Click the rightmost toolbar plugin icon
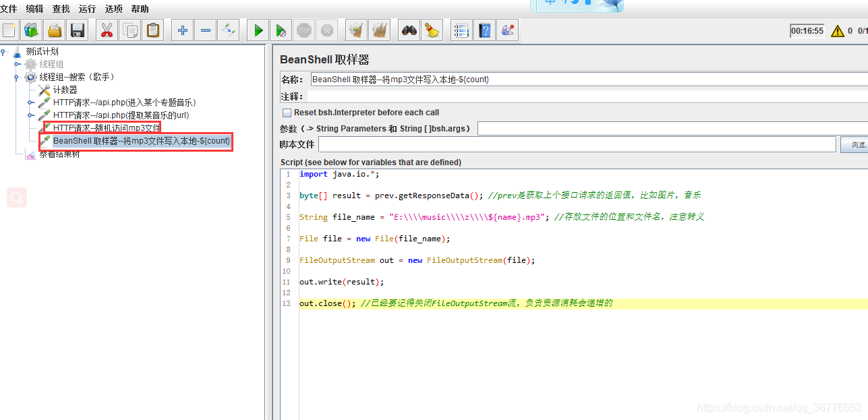The image size is (868, 420). (507, 30)
